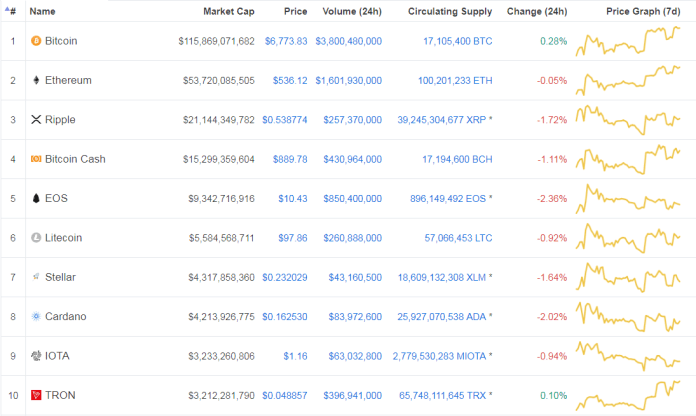
Task: Click EOS price $10.43
Action: pyautogui.click(x=293, y=198)
